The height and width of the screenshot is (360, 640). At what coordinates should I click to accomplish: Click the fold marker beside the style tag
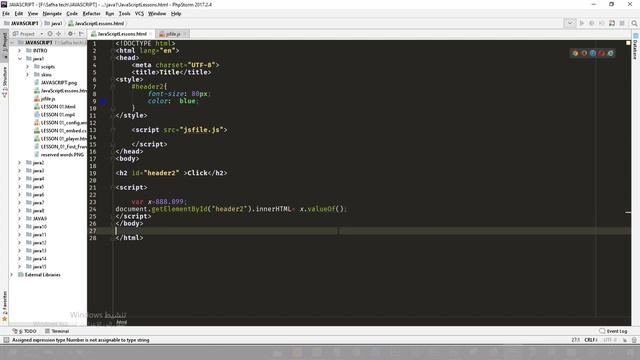pyautogui.click(x=113, y=80)
